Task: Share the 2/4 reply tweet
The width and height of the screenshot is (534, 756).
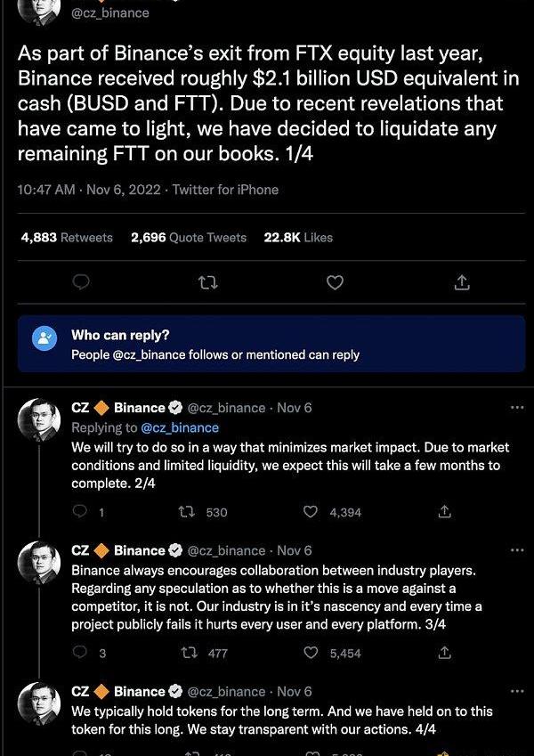Action: tap(445, 512)
